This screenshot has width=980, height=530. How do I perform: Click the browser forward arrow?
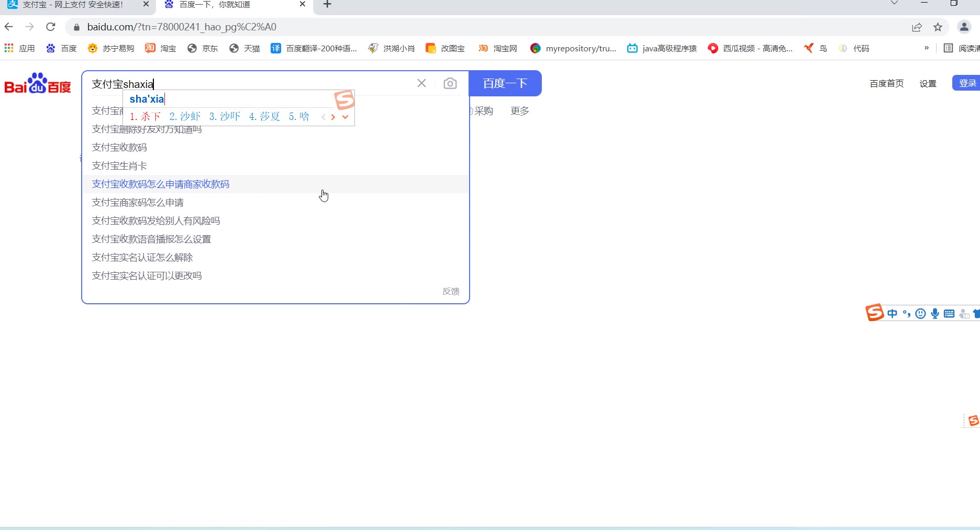point(29,27)
